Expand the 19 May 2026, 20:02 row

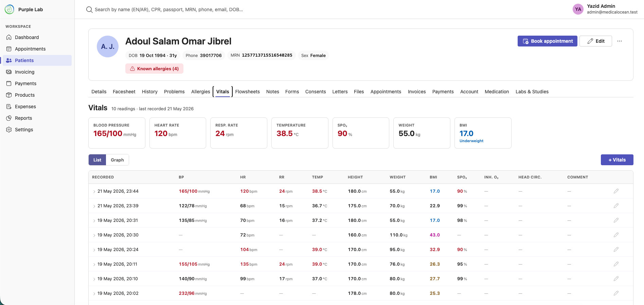click(x=94, y=294)
